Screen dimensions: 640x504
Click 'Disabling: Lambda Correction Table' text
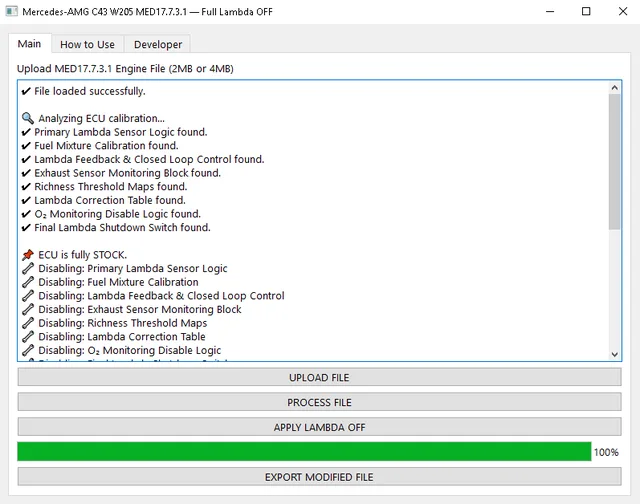point(122,337)
